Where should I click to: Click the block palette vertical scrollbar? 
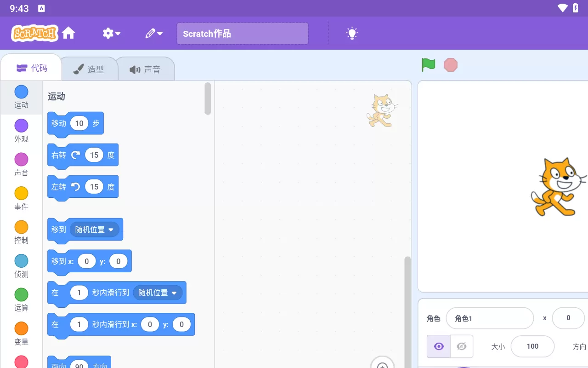click(x=208, y=98)
